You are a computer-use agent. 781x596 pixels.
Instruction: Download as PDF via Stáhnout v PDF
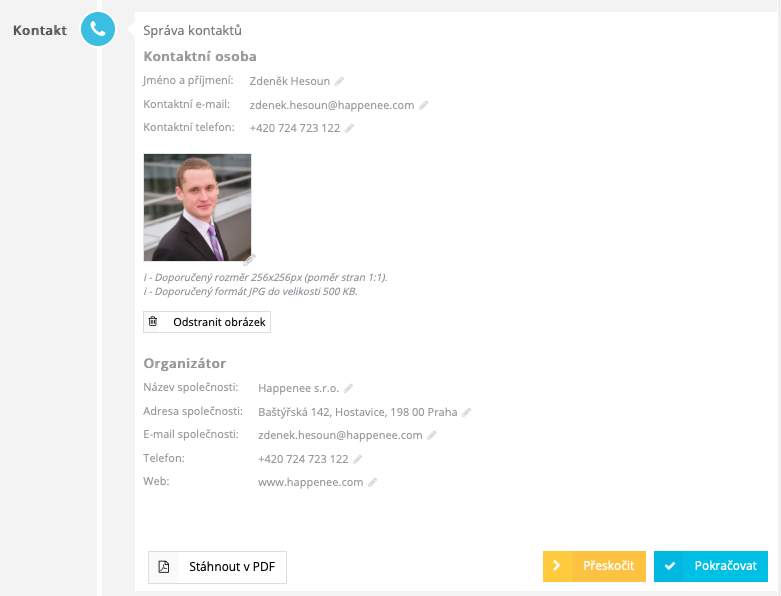click(x=217, y=567)
